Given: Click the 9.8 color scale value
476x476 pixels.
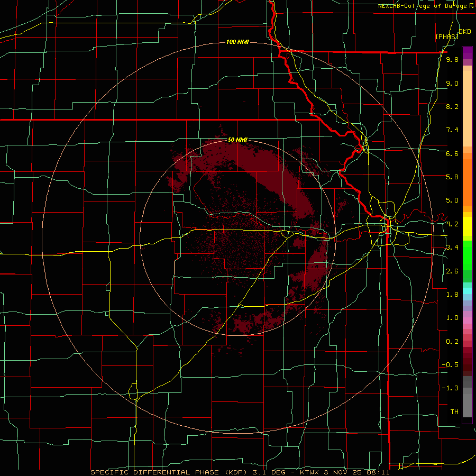Looking at the screenshot, I should (x=452, y=59).
